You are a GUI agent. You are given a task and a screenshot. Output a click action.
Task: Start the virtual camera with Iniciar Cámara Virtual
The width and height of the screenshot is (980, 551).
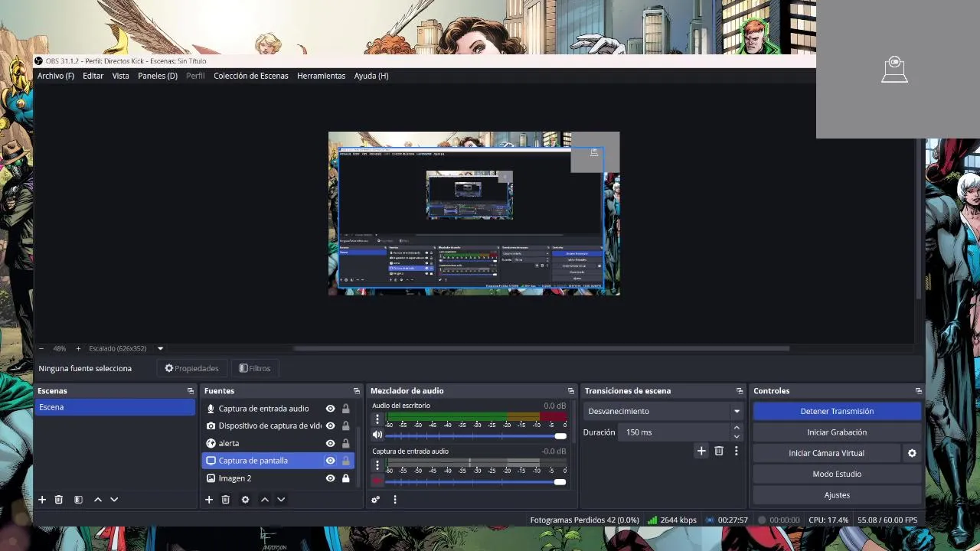tap(826, 453)
